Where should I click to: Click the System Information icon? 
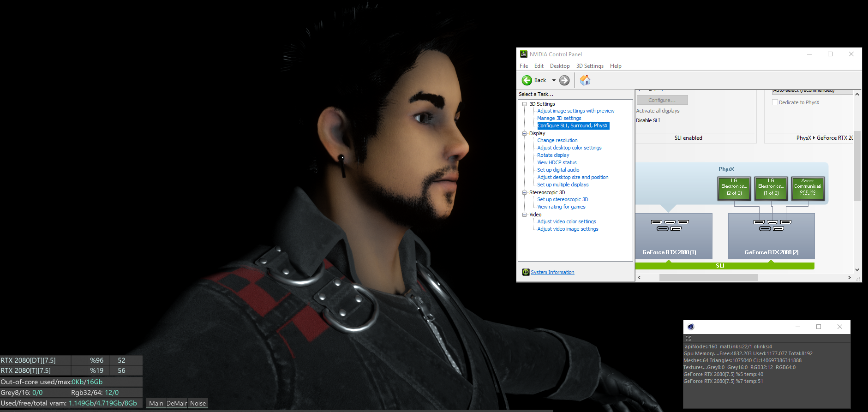[526, 272]
